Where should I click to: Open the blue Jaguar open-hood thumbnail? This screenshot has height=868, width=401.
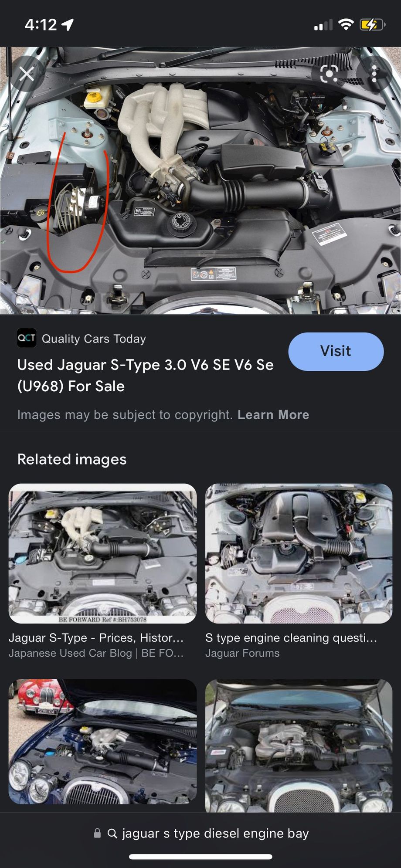102,742
